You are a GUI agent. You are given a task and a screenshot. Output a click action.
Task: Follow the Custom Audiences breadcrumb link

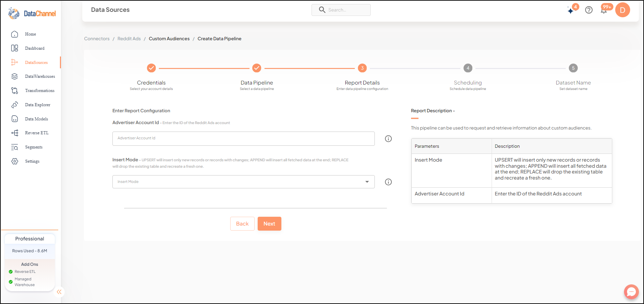169,39
